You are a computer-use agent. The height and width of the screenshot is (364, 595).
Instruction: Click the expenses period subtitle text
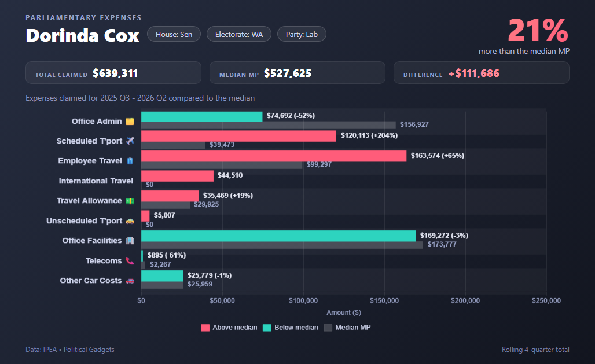click(140, 98)
